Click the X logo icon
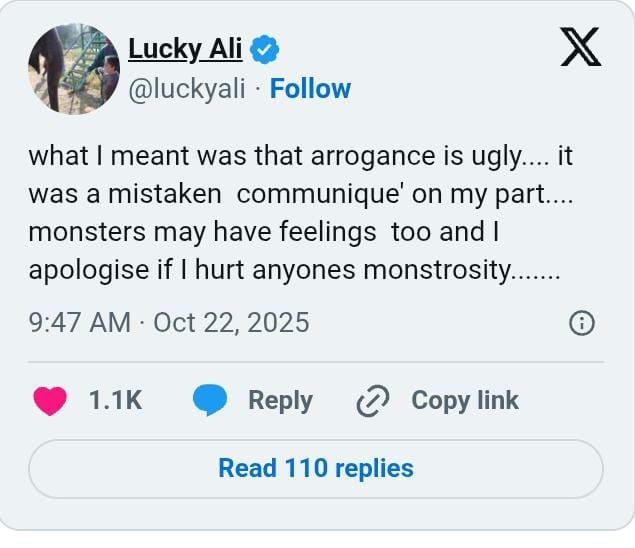Viewport: 635px width, 548px height. [x=580, y=46]
